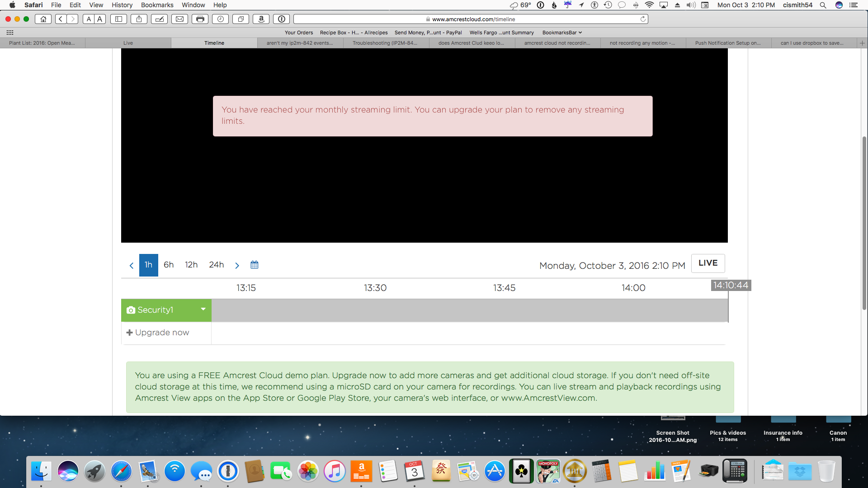Click the mail toolbar icon
The image size is (868, 488).
180,19
